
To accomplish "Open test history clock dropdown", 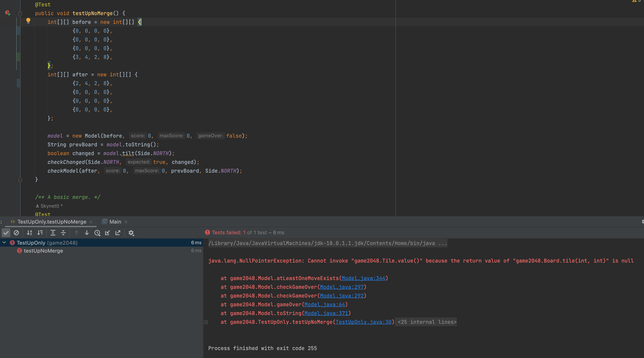I will (97, 233).
